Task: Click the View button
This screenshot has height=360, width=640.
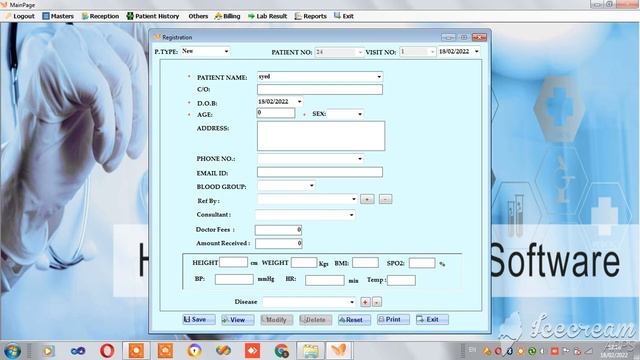Action: click(238, 320)
